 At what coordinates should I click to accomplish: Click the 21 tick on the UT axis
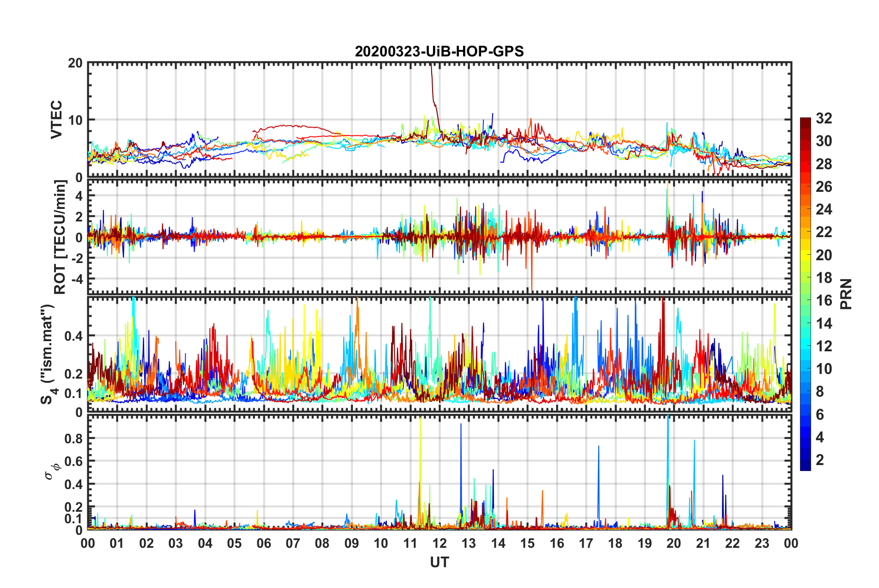coord(703,543)
